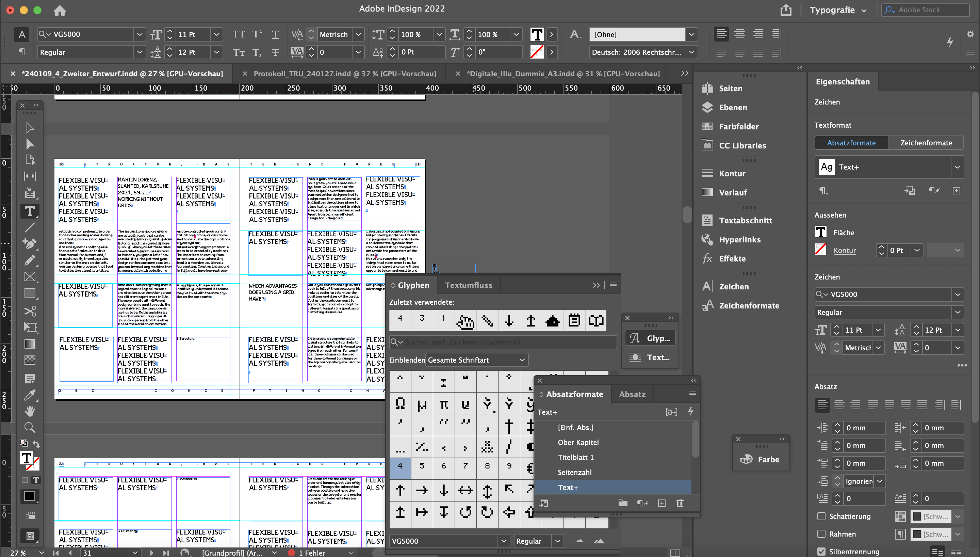This screenshot has height=557, width=980.
Task: Insert the skull hand glyph from recent
Action: tap(465, 321)
